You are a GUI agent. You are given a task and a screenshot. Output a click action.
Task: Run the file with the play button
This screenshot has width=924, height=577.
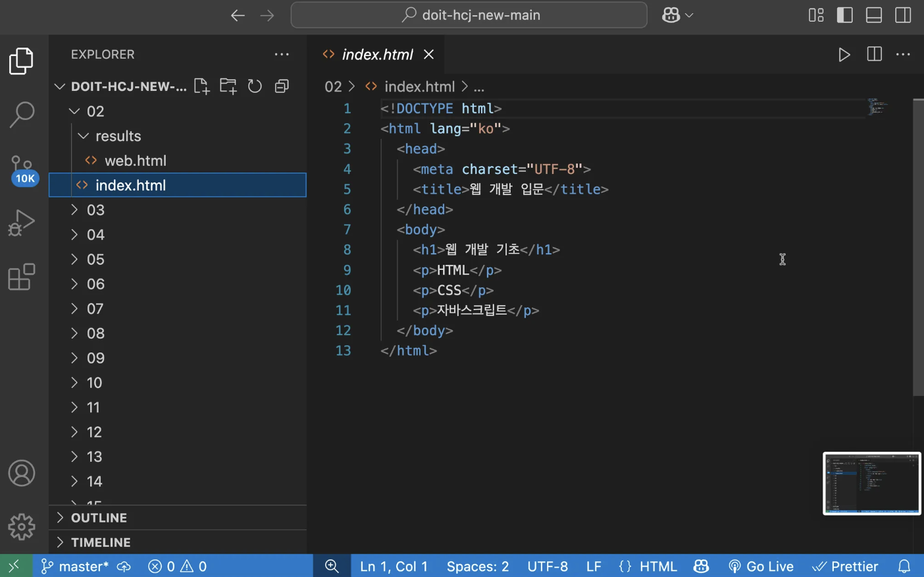[x=844, y=55]
